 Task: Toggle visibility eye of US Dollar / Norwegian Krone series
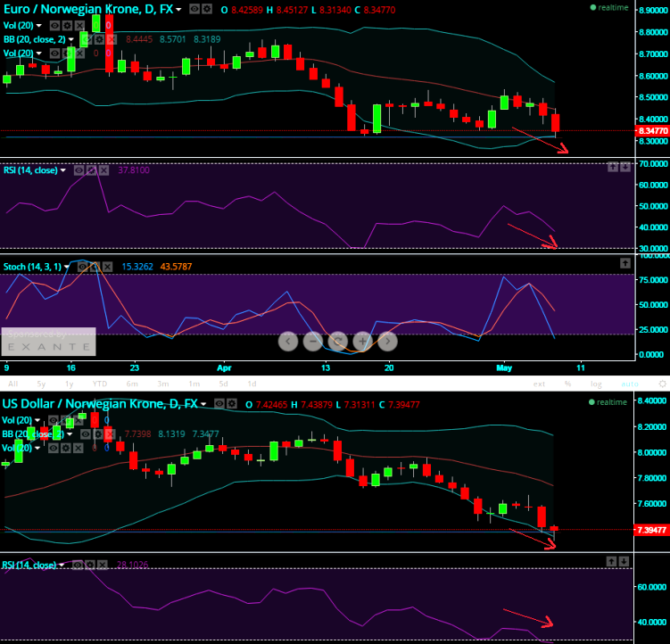[219, 403]
